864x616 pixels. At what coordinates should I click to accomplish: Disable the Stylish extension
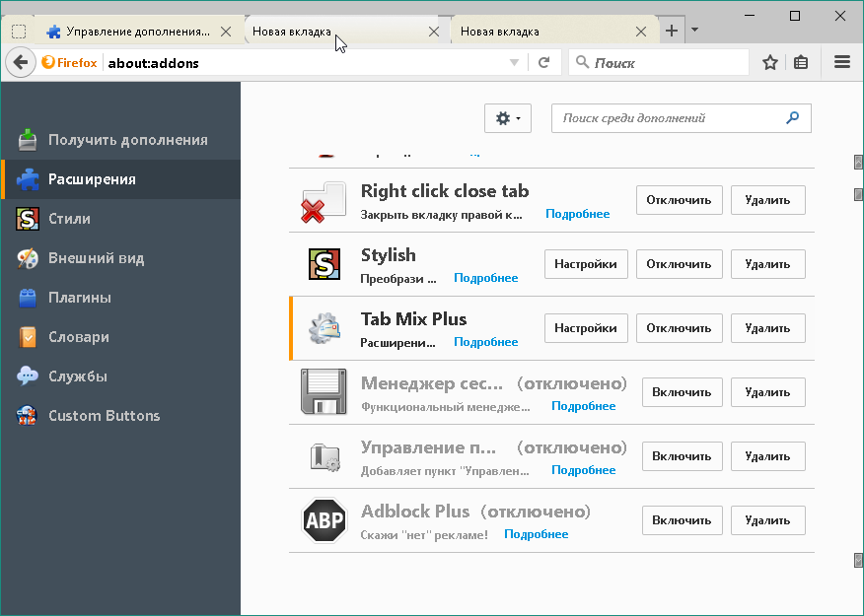coord(680,264)
